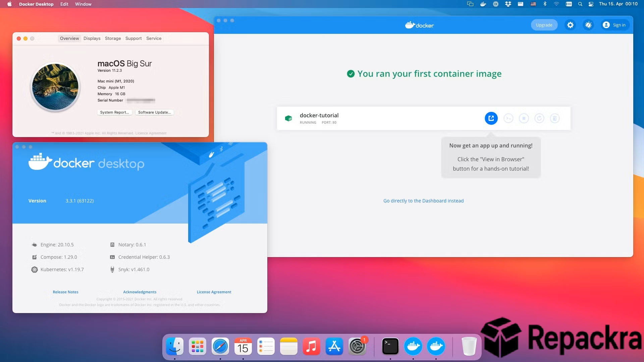Click Notary: 0.6.1 text
Image resolution: width=644 pixels, height=362 pixels.
click(132, 245)
